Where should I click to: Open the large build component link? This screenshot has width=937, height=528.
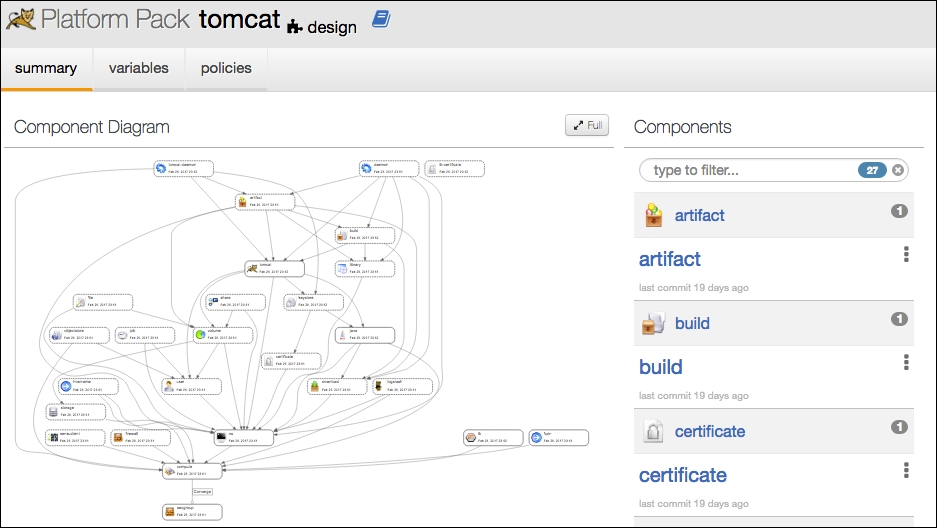660,367
